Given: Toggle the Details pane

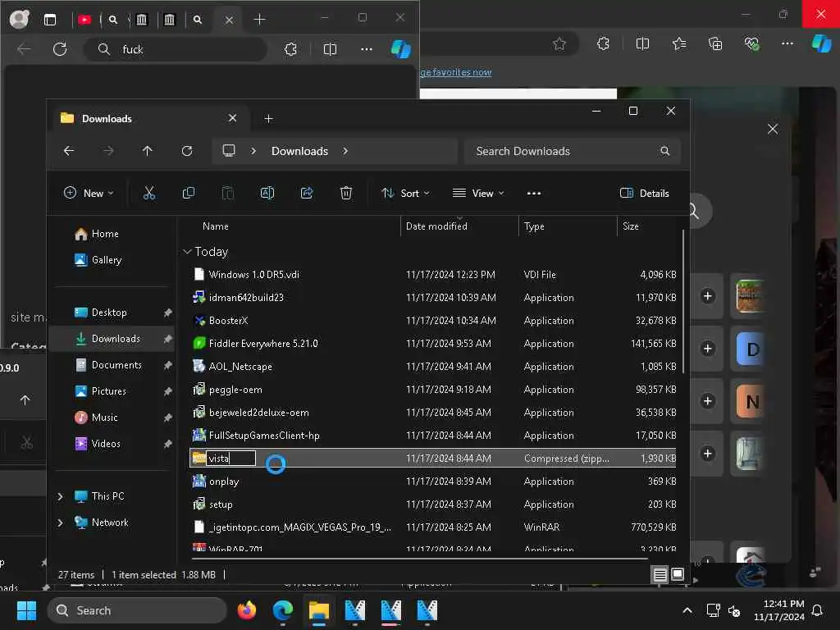Looking at the screenshot, I should 645,193.
